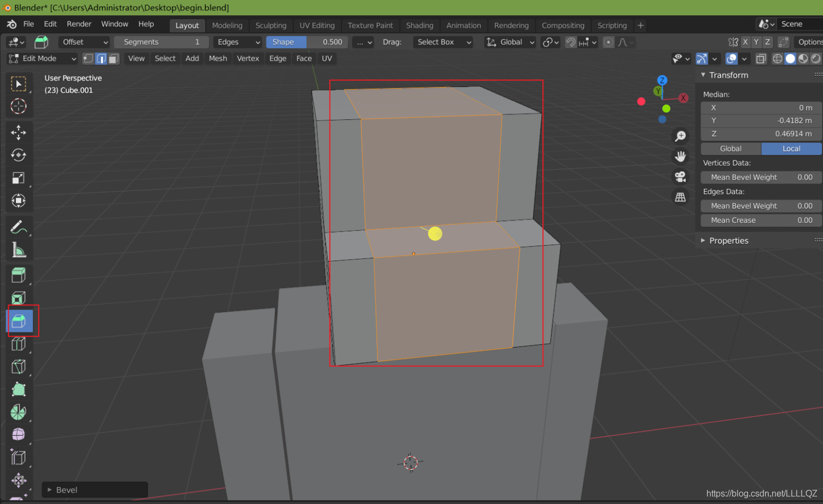Select the Bevel tool
The width and height of the screenshot is (823, 504).
(x=19, y=321)
